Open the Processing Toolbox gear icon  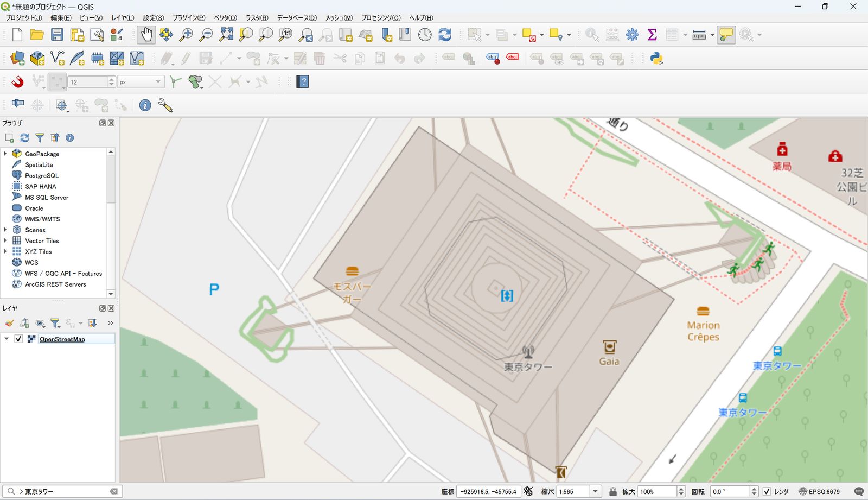point(632,35)
